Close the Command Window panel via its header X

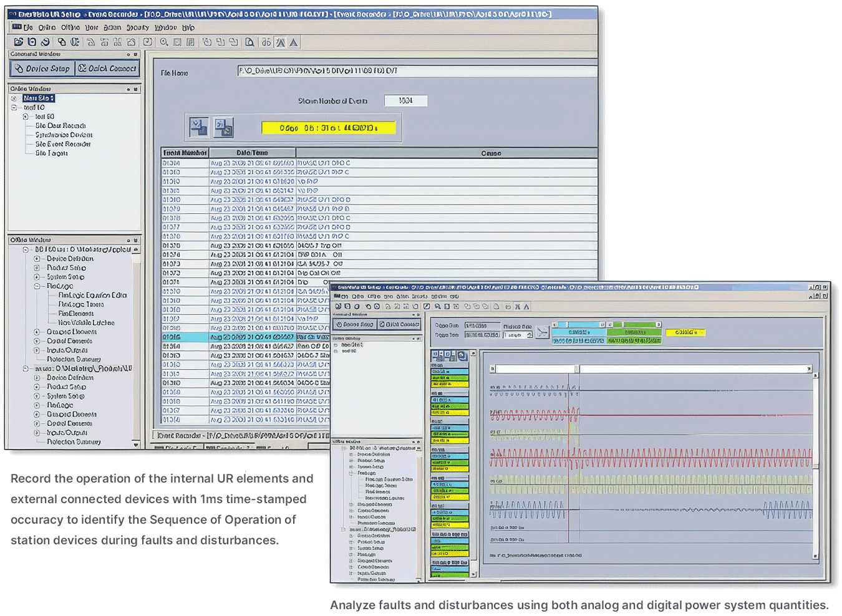click(x=135, y=54)
